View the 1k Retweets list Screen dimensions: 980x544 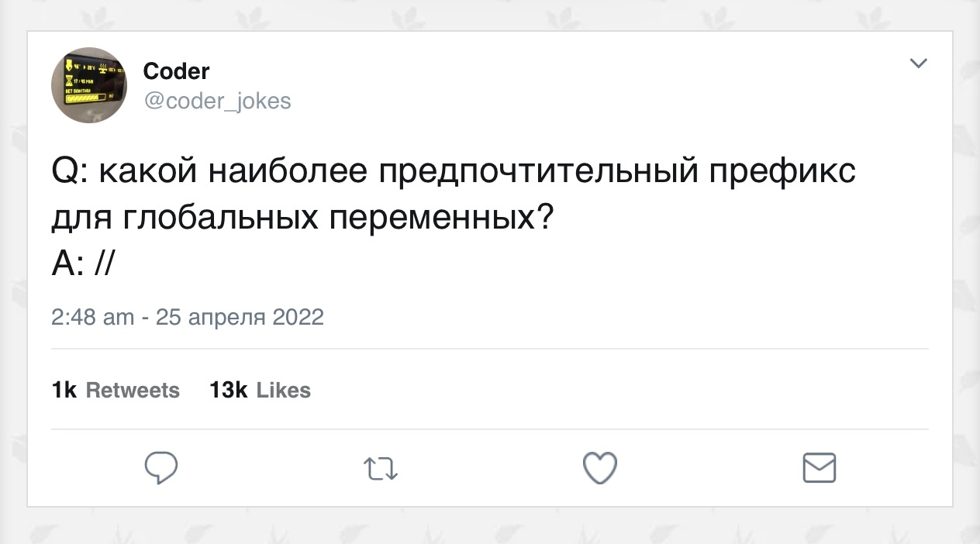(x=116, y=390)
